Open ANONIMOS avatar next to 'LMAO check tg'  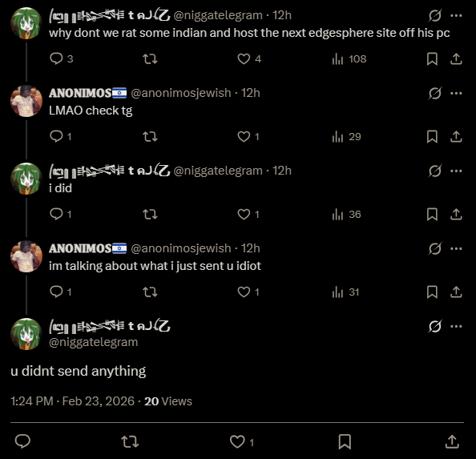click(26, 101)
